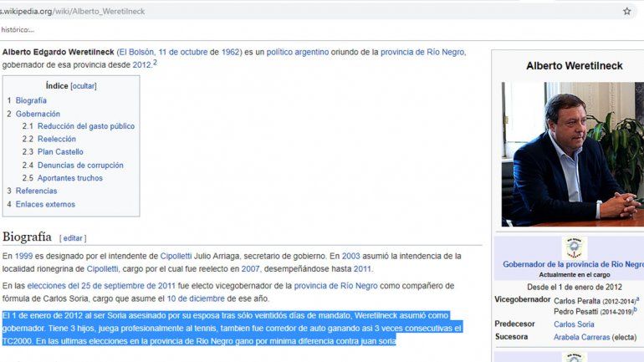
Task: Click editar next to Biografía heading
Action: point(73,238)
